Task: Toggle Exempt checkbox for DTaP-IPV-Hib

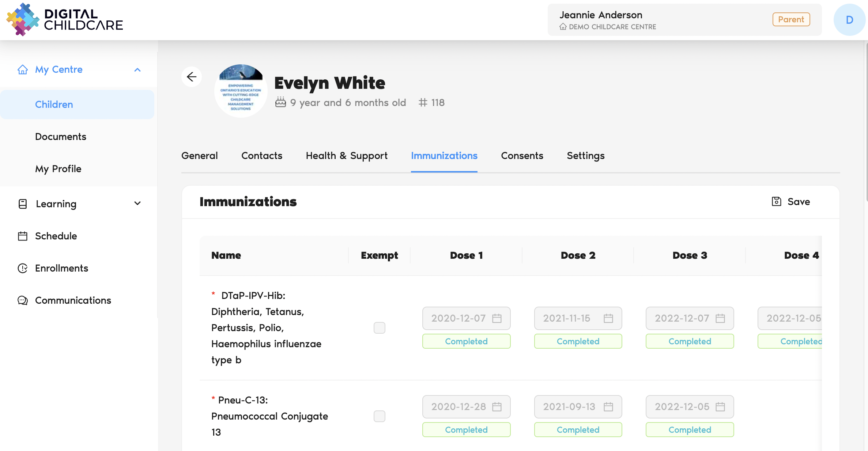Action: coord(379,328)
